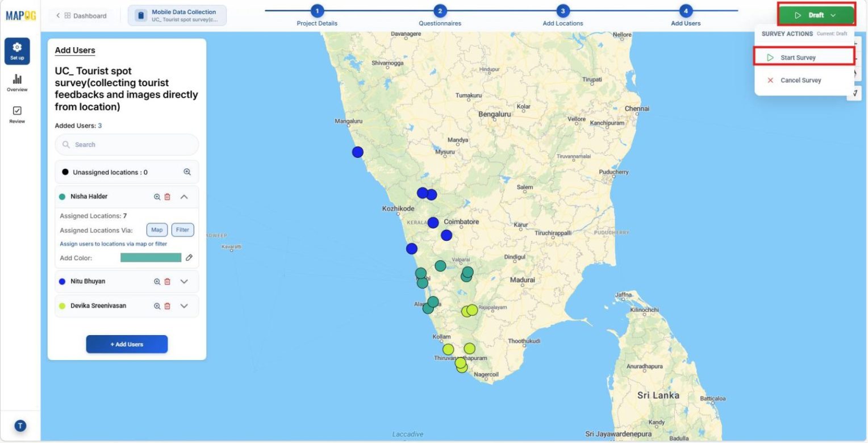Expand Nitu Bhuyan user details

(184, 282)
